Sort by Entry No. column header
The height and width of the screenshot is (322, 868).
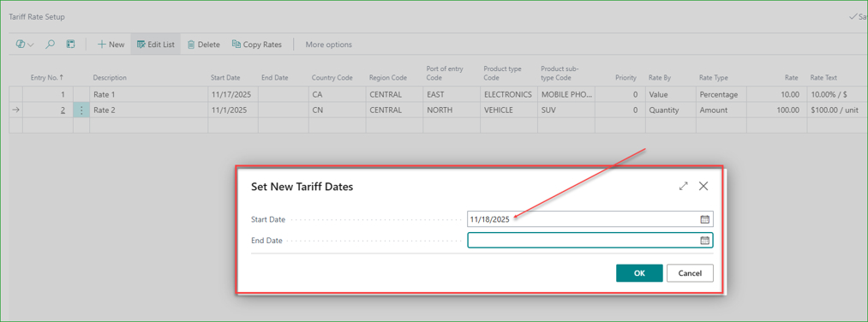47,77
